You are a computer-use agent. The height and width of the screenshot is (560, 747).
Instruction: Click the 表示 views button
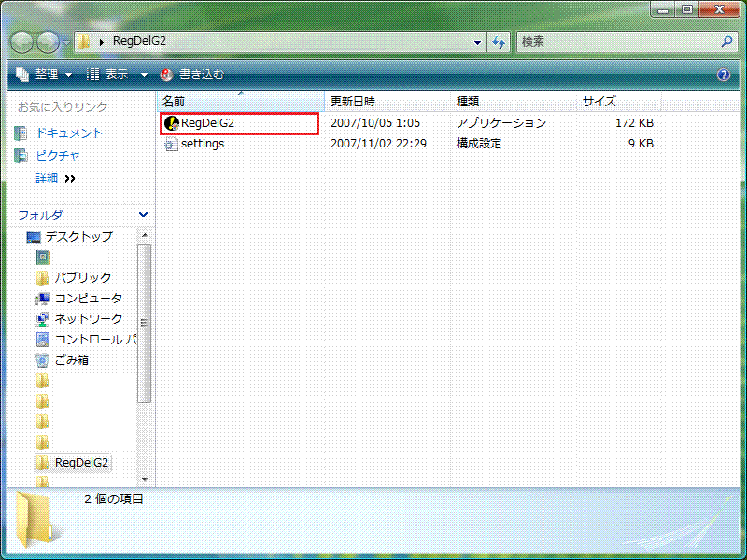(x=107, y=75)
